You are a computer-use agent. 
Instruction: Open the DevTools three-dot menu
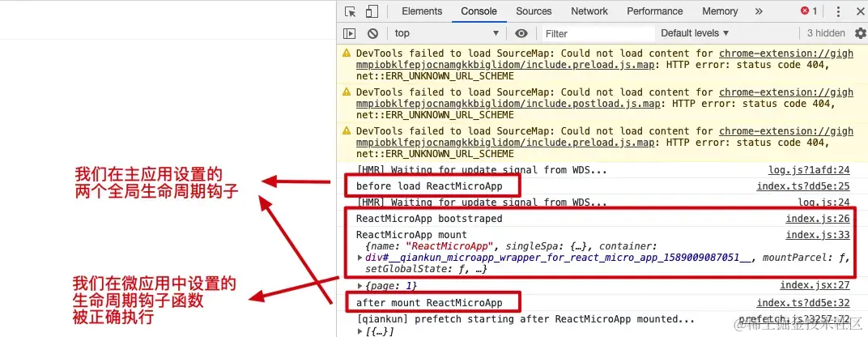pos(837,11)
